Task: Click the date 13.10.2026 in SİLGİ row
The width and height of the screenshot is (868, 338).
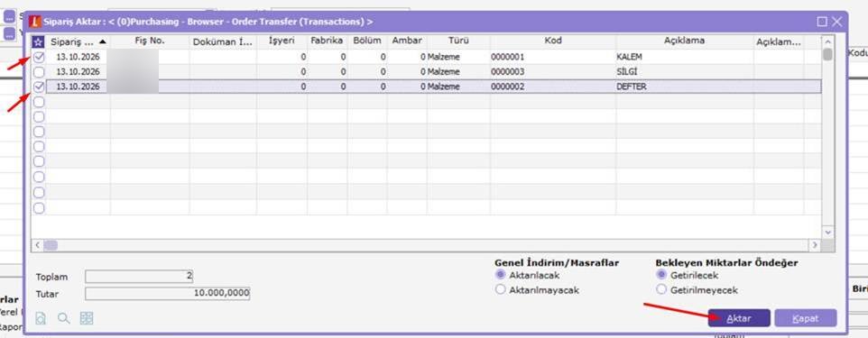Action: point(78,72)
